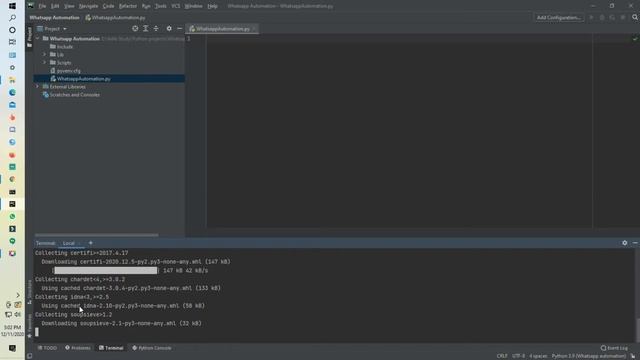Open the Run menu
Image resolution: width=640 pixels, height=360 pixels.
pos(146,6)
